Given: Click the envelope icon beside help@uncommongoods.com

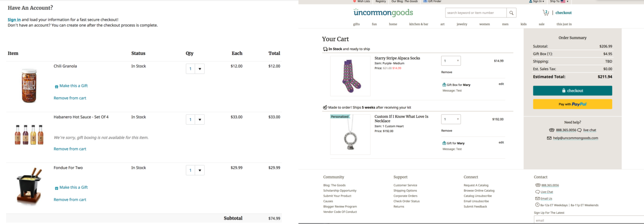Looking at the screenshot, I should pyautogui.click(x=549, y=138).
